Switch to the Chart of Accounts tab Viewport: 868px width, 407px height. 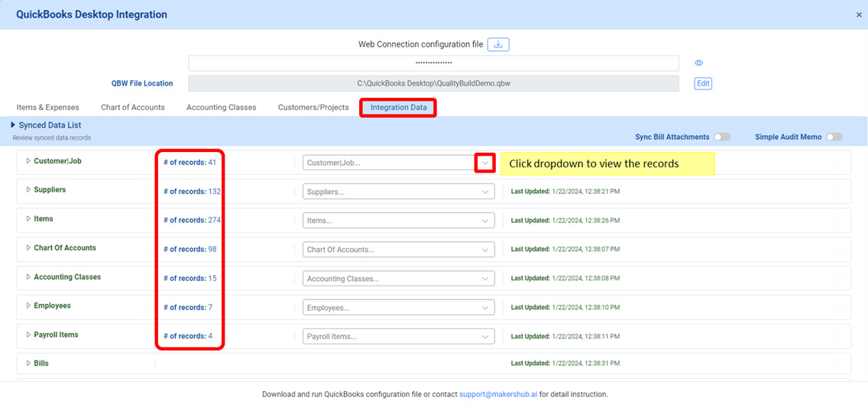[x=133, y=107]
